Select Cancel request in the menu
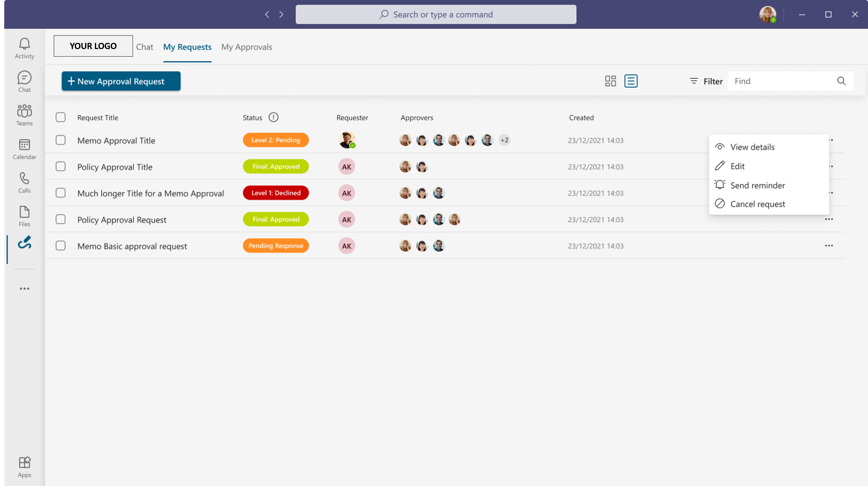Viewport: 868px width, 486px height. (x=757, y=204)
